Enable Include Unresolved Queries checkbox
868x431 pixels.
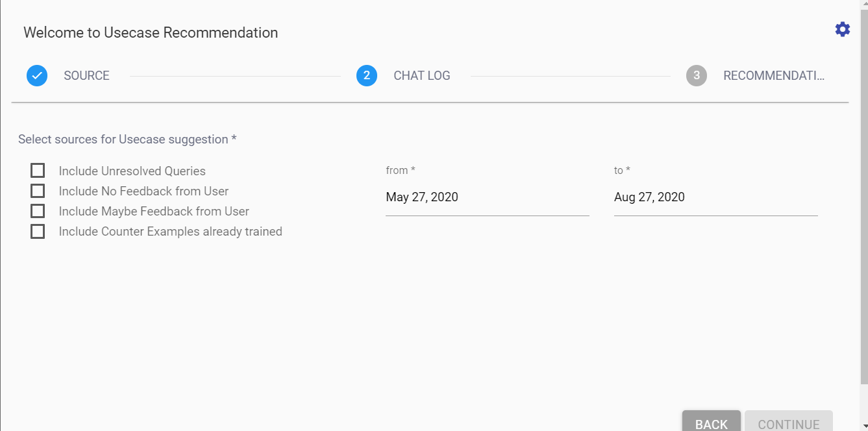[x=38, y=171]
